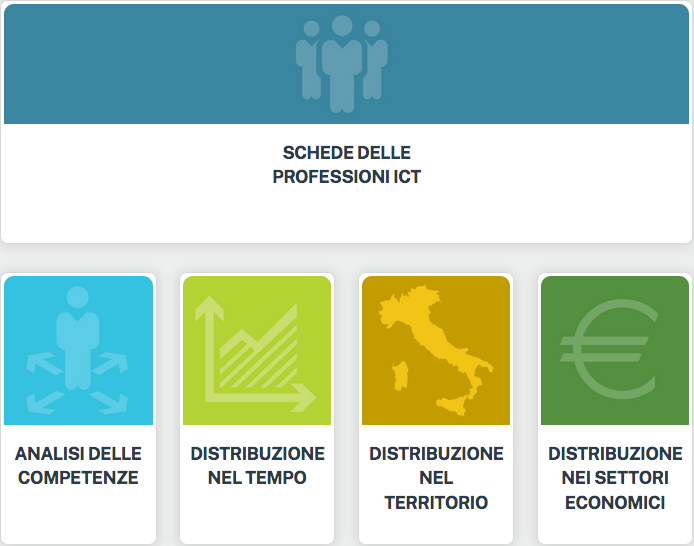Select the dark green settori economici tile
This screenshot has height=546, width=694.
[615, 350]
